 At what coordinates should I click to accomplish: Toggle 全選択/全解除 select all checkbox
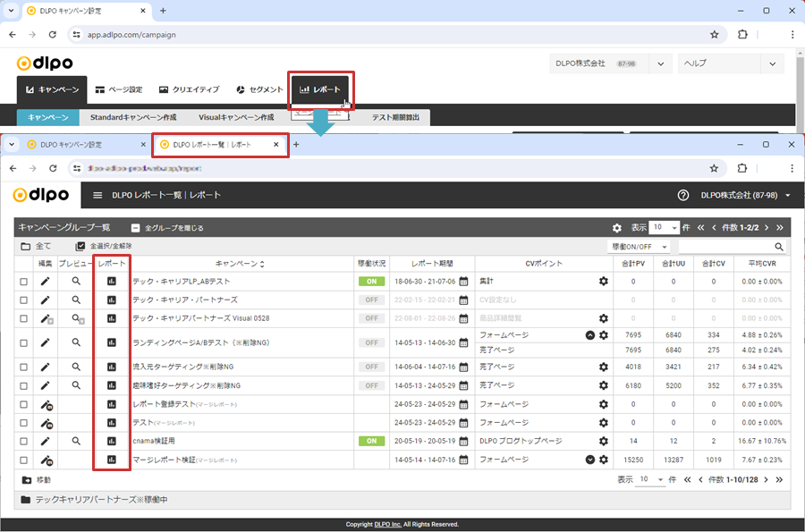[x=80, y=246]
